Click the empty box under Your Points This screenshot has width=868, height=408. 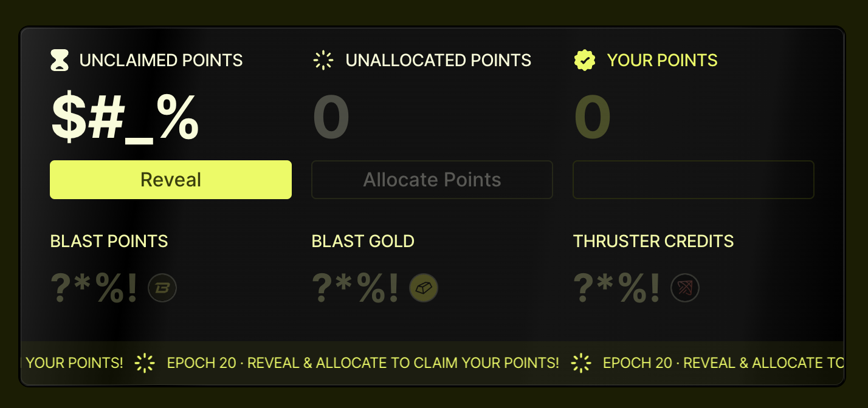click(x=693, y=180)
